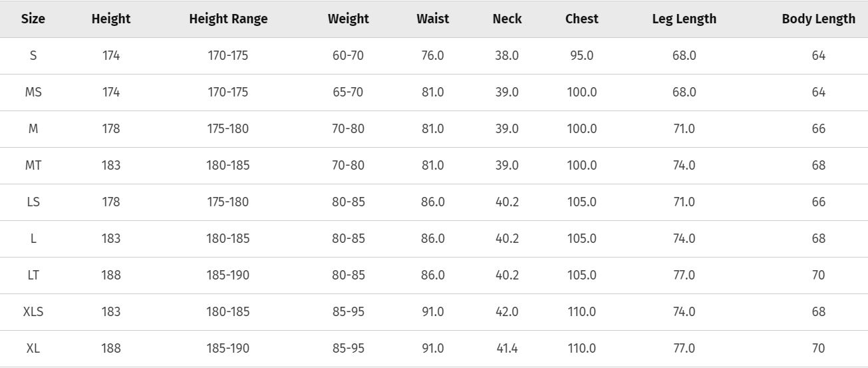Click the Size column header
868x368 pixels.
coord(33,19)
